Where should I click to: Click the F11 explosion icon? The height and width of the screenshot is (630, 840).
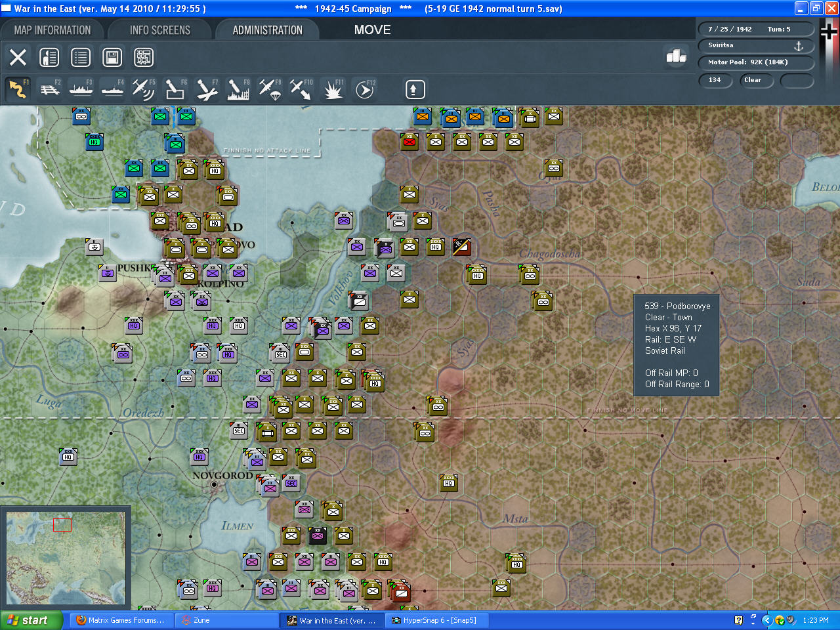(333, 89)
